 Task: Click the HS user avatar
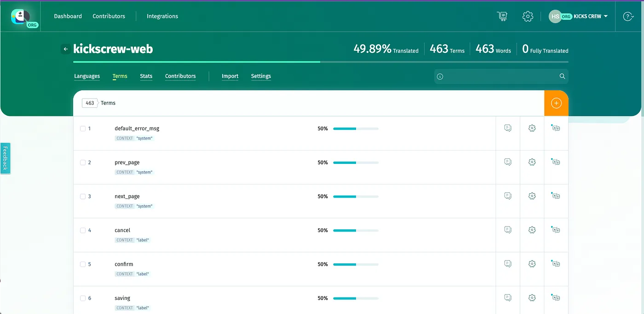coord(555,16)
